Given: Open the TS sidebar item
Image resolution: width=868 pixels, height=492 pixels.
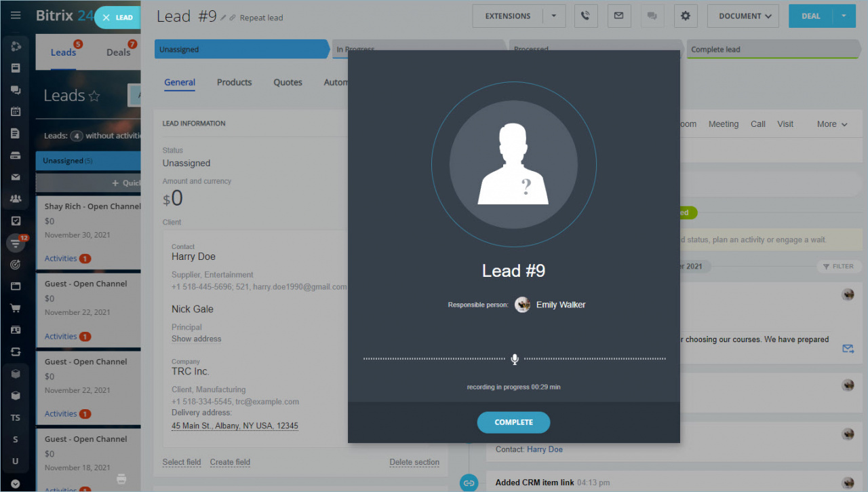Looking at the screenshot, I should tap(16, 417).
